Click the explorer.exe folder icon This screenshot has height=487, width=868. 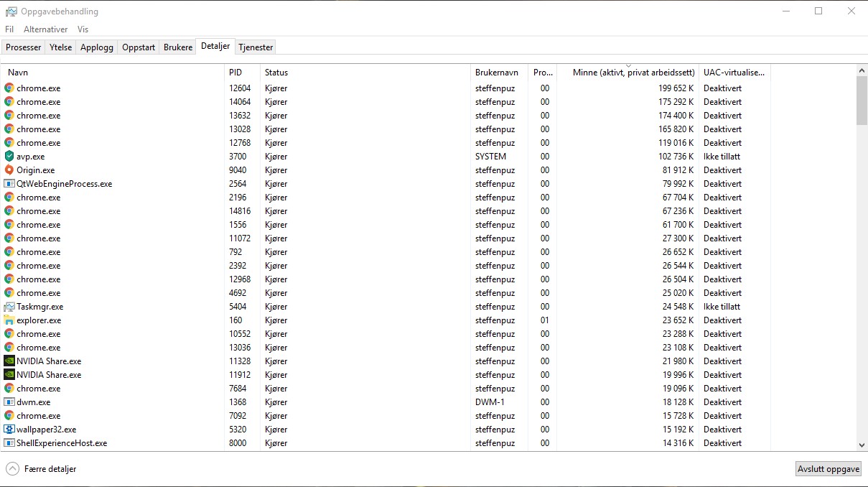pos(9,320)
